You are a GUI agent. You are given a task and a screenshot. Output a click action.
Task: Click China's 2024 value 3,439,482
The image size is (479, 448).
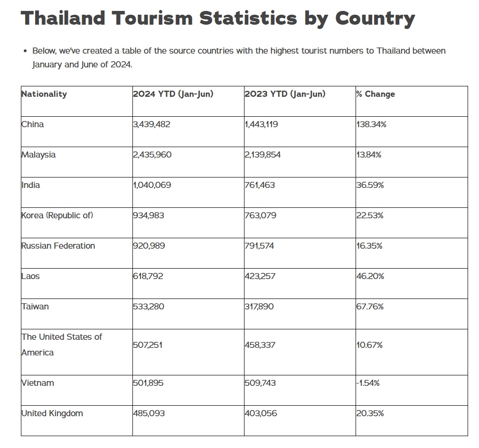(152, 124)
